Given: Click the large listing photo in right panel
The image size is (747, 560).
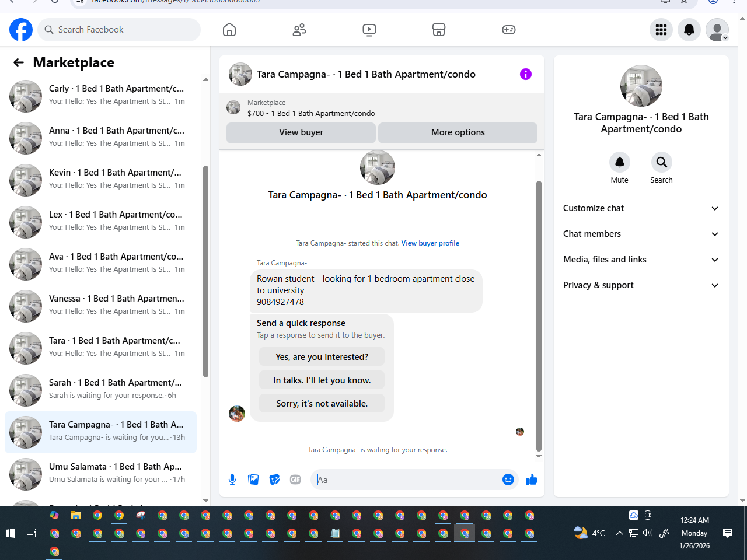Looking at the screenshot, I should [x=641, y=86].
